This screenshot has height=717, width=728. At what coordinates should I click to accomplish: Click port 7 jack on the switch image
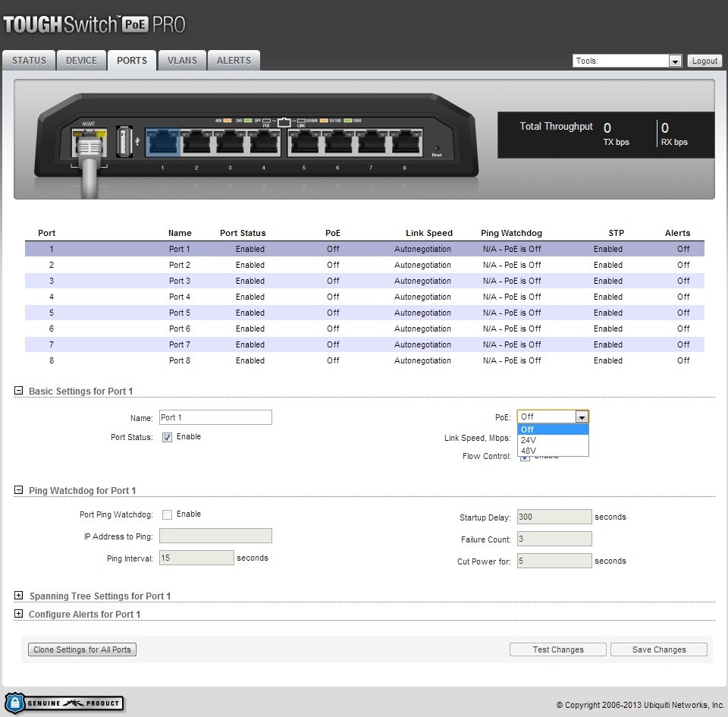tap(372, 142)
